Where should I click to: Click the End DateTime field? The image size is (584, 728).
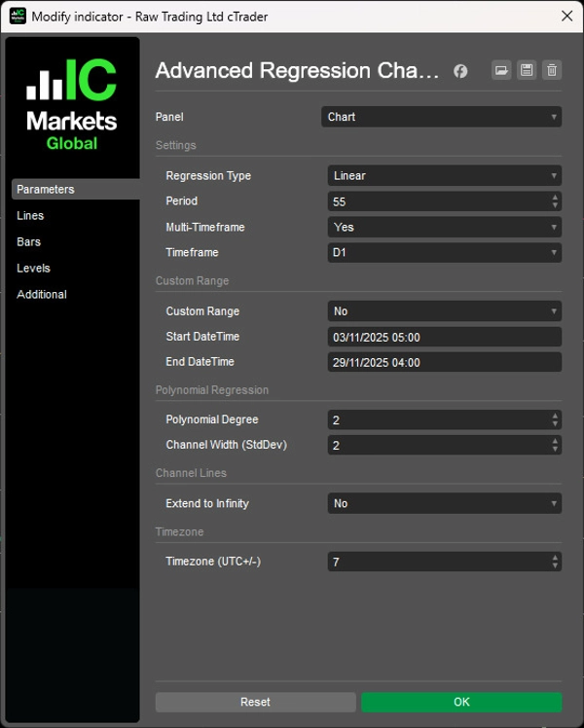(x=444, y=362)
